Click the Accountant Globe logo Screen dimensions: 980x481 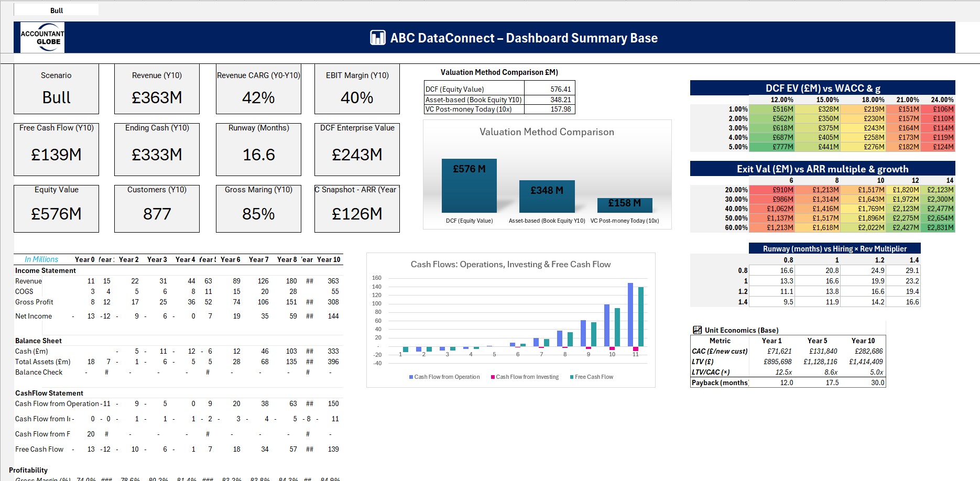coord(42,38)
